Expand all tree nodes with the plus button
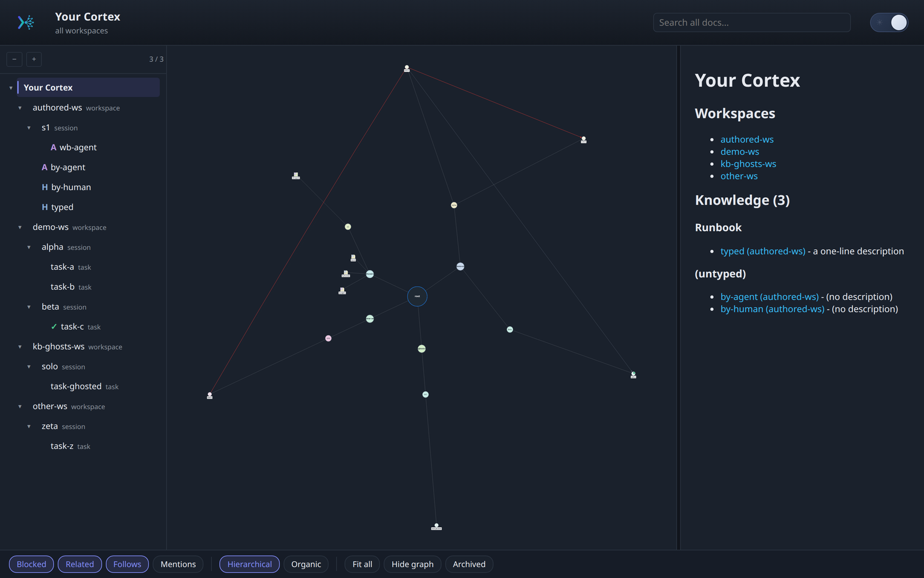This screenshot has height=578, width=924. pos(34,59)
